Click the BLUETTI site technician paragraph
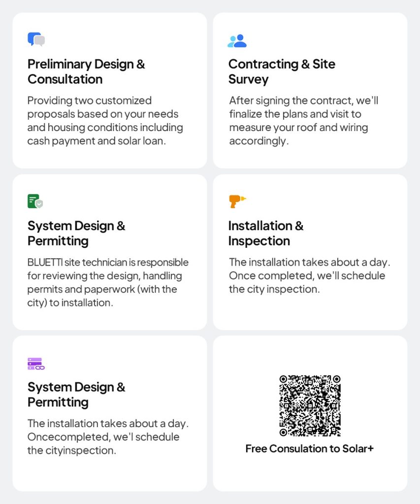 (108, 282)
